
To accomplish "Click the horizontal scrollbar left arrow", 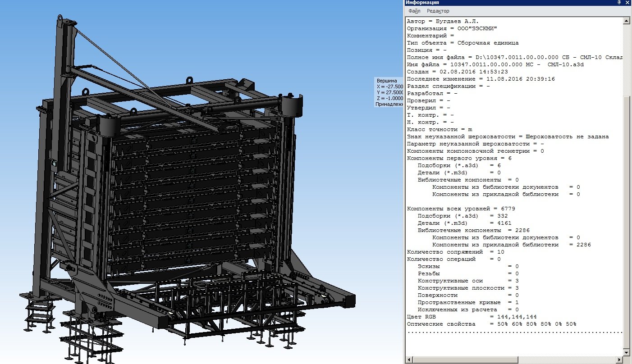I will 409,359.
